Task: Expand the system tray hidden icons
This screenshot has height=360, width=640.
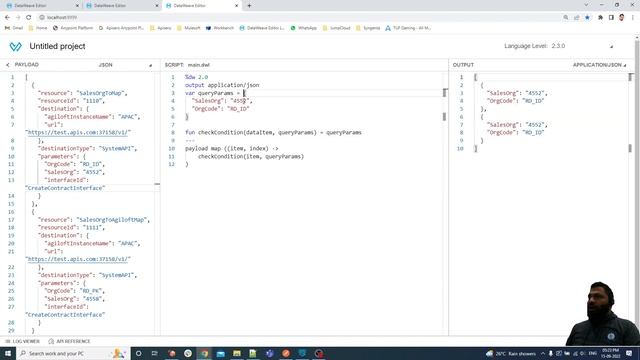Action: (x=543, y=353)
